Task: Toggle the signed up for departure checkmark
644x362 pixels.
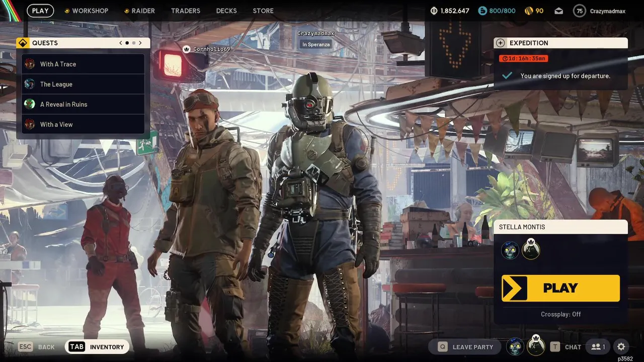Action: tap(507, 75)
